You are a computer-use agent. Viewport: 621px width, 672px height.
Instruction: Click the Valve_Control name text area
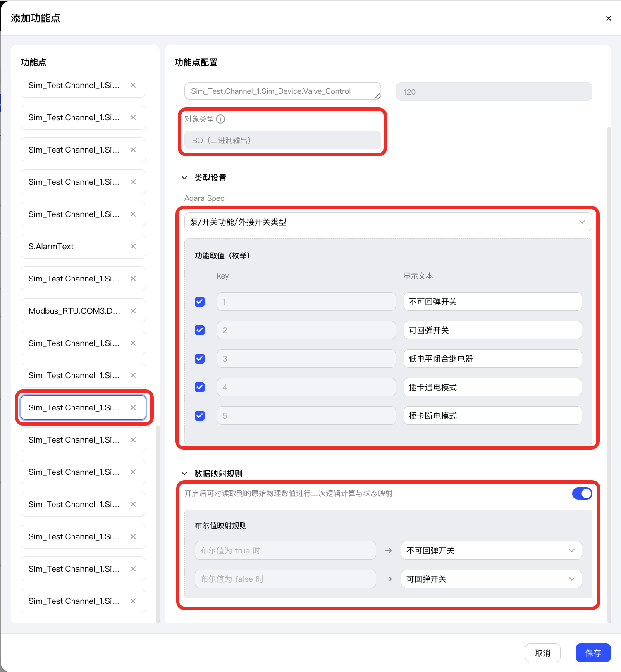coord(282,91)
